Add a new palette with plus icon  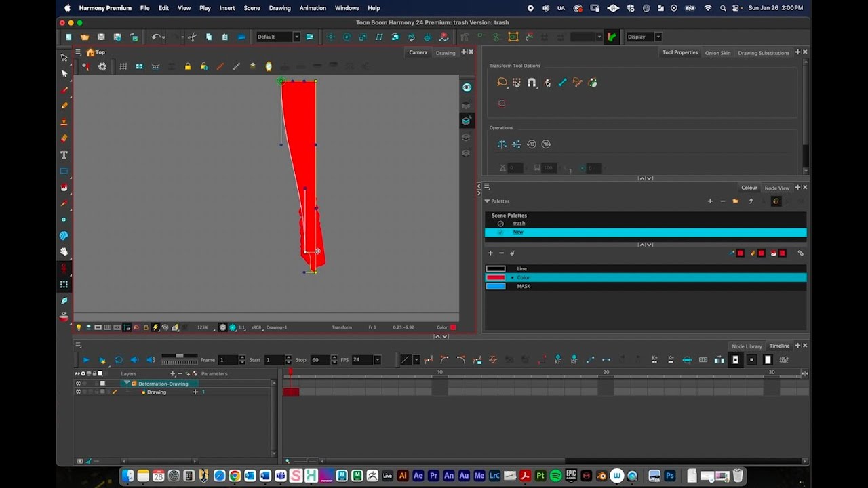point(710,201)
